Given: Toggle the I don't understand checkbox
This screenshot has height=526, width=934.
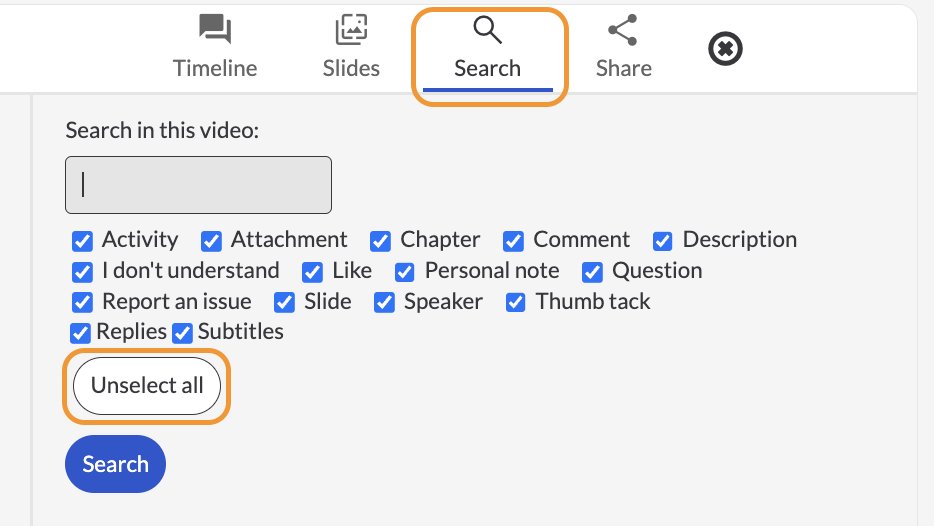Looking at the screenshot, I should coord(82,272).
